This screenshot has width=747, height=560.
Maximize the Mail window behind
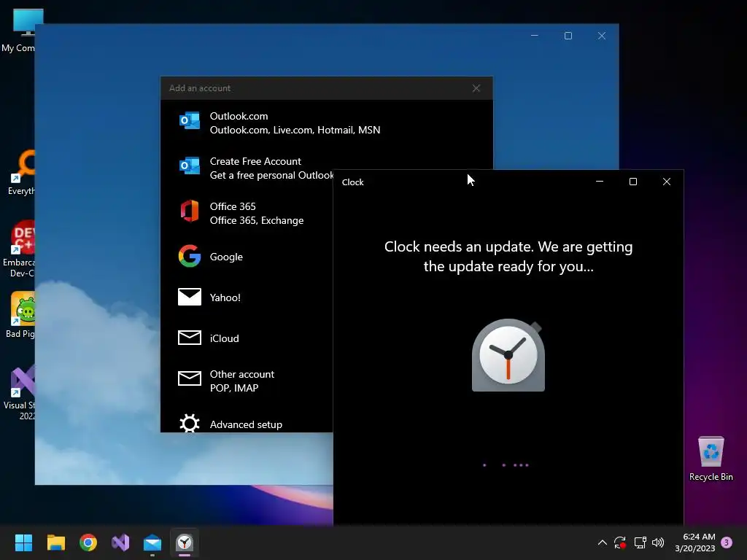(568, 36)
